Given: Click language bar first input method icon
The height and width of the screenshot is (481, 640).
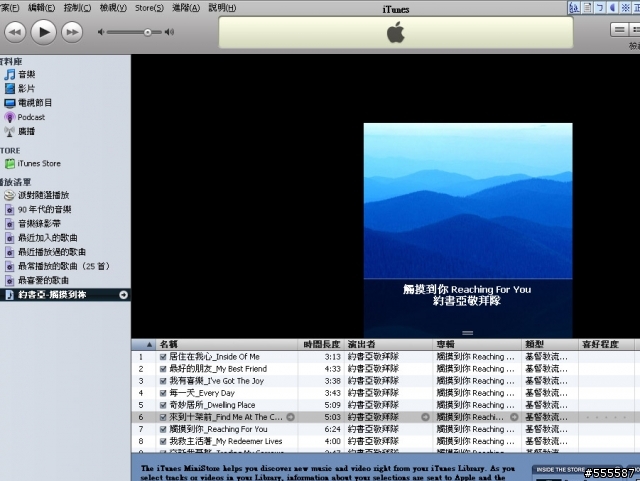Looking at the screenshot, I should pyautogui.click(x=574, y=8).
